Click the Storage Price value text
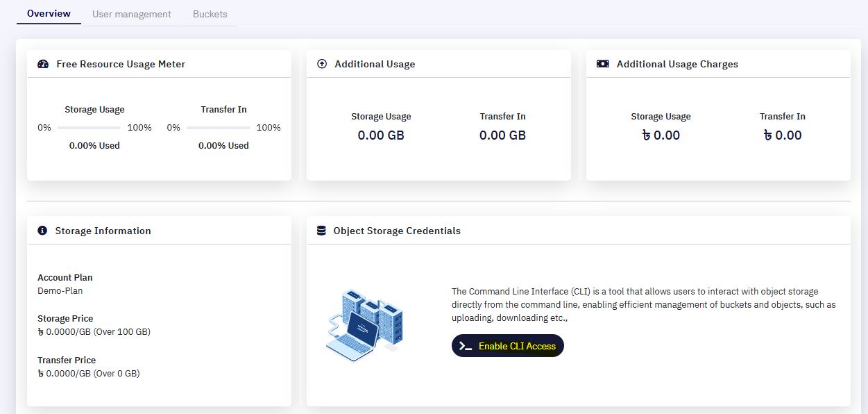Screen dimensions: 868x414 [94, 332]
